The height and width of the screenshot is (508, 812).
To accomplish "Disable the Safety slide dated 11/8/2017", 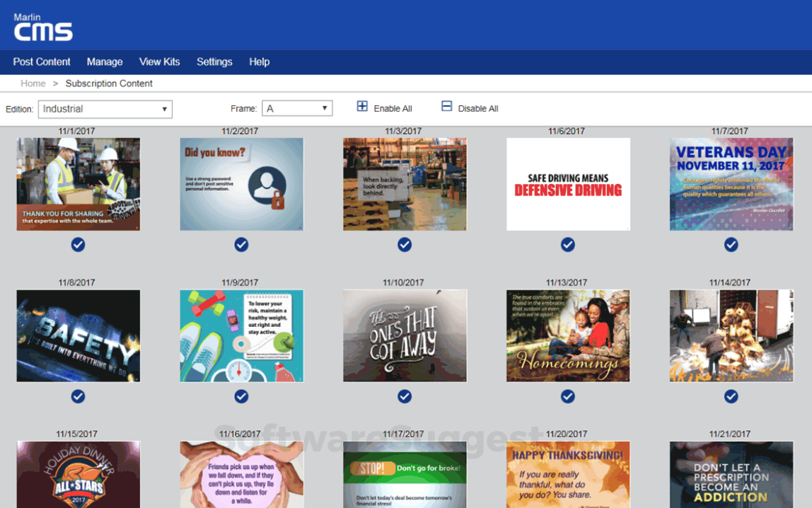I will point(78,397).
